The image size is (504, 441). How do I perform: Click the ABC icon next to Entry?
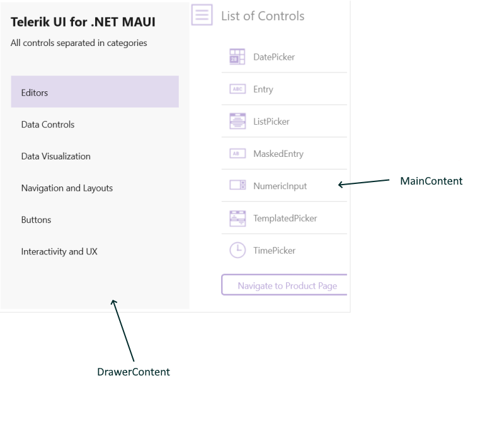(x=238, y=89)
